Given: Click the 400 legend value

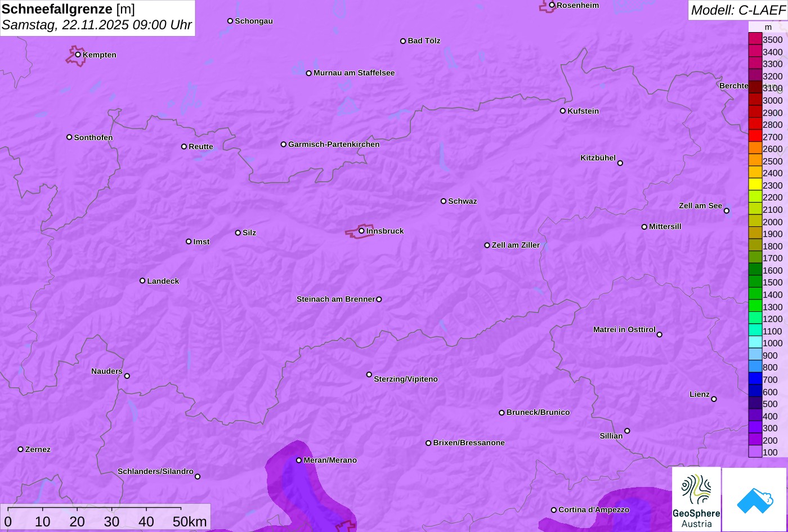Looking at the screenshot, I should 770,416.
